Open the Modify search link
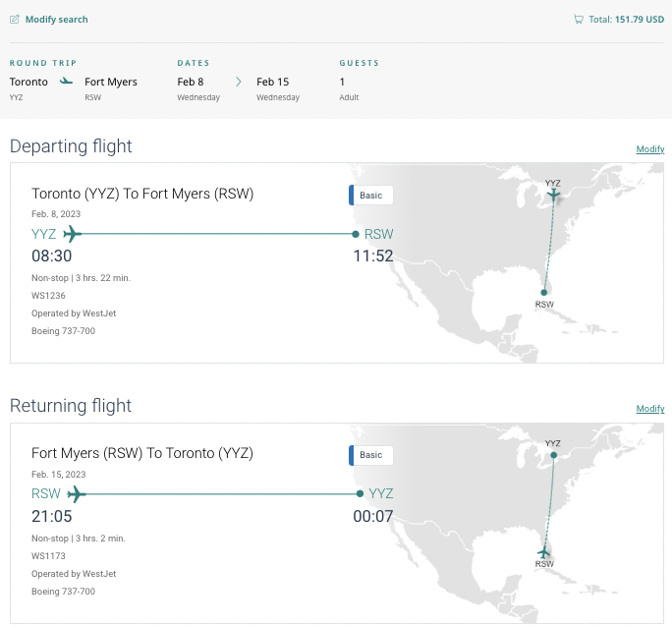Image resolution: width=672 pixels, height=626 pixels. pos(56,20)
